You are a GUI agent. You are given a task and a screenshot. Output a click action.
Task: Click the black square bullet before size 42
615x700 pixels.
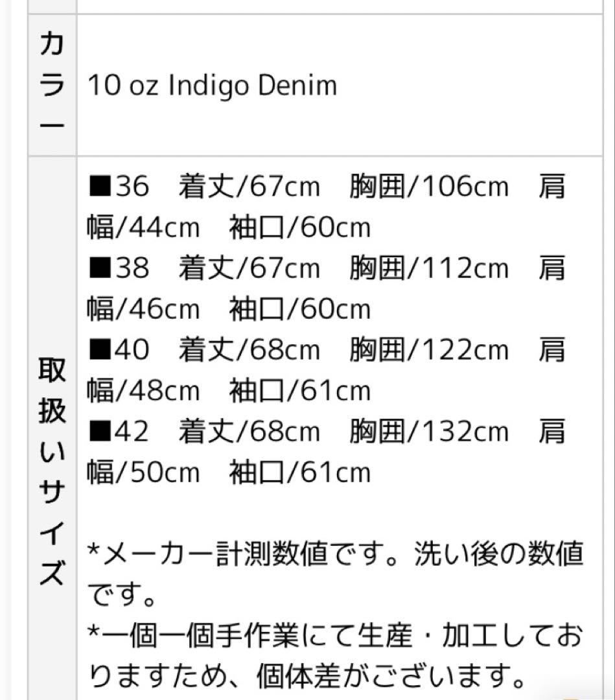100,432
